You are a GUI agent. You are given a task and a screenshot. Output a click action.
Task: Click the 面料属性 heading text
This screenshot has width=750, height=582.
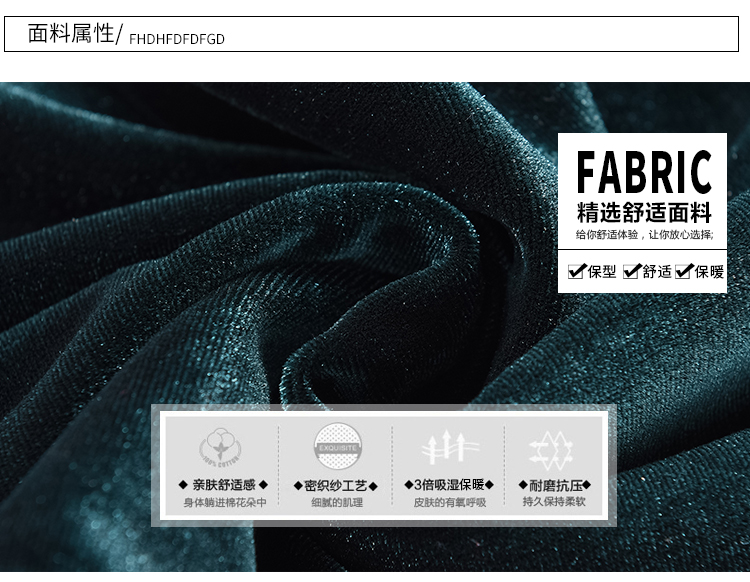(x=71, y=33)
